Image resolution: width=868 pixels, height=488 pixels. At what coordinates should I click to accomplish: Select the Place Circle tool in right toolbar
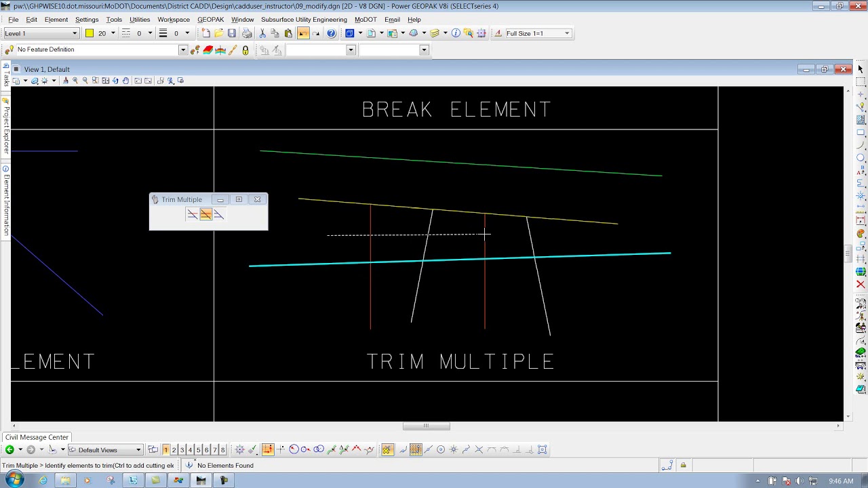(861, 158)
